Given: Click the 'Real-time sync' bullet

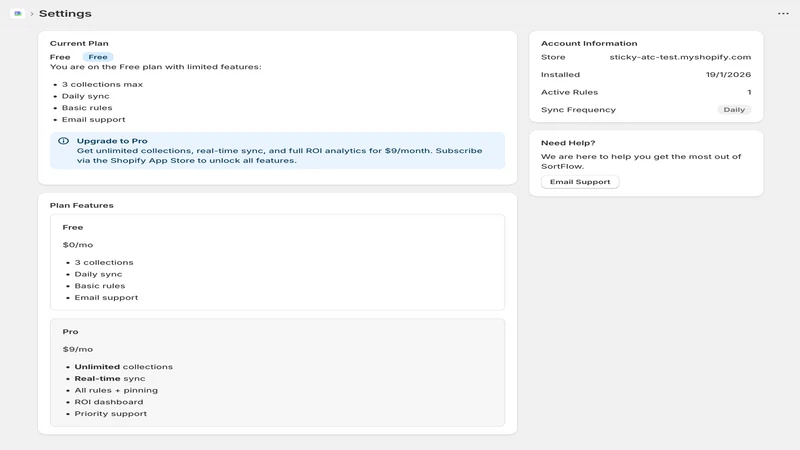Looking at the screenshot, I should [110, 379].
